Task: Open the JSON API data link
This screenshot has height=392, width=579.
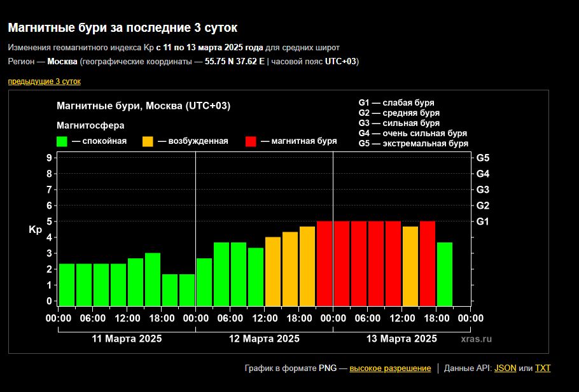Action: click(505, 368)
